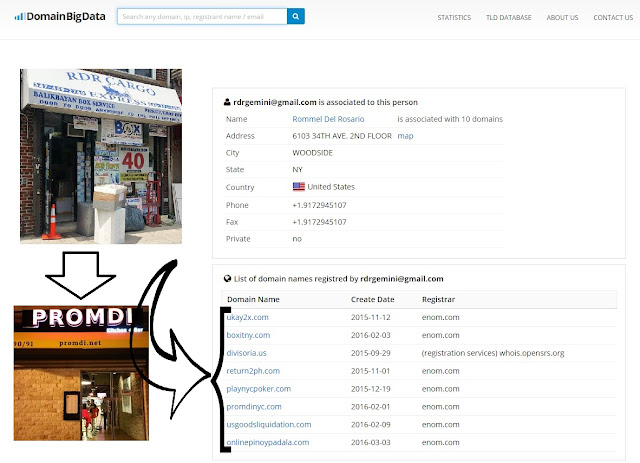The image size is (640, 463).
Task: Click the magnifier search button
Action: coord(296,16)
